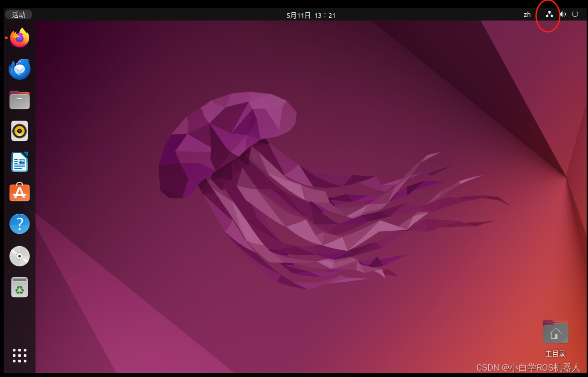Open Thunderbird mail from the dock

tap(20, 69)
